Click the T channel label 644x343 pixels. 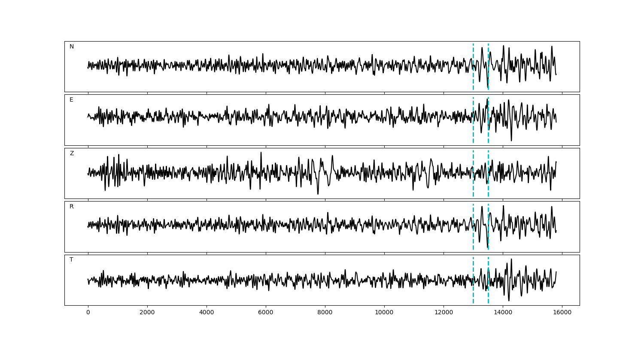tap(71, 260)
